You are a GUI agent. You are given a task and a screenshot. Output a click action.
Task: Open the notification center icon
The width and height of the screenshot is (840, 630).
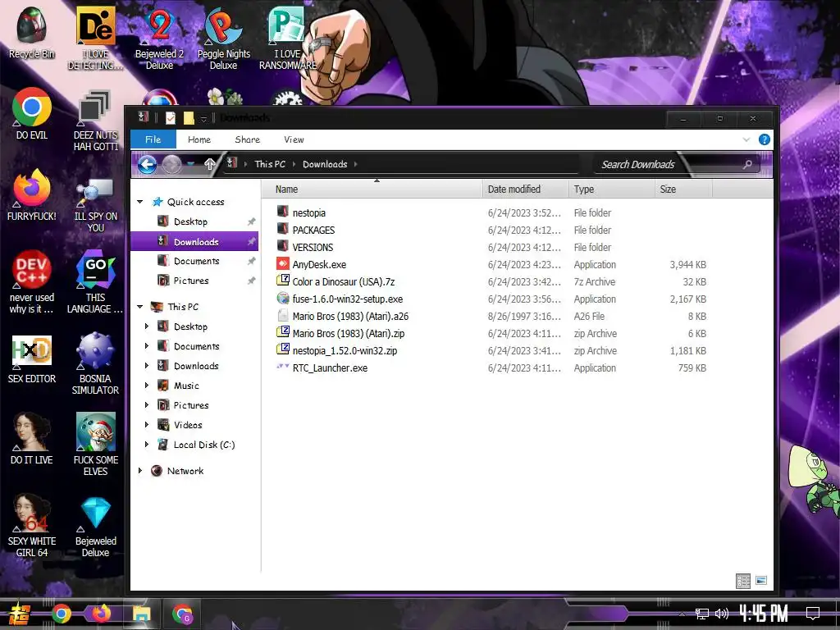pos(813,614)
